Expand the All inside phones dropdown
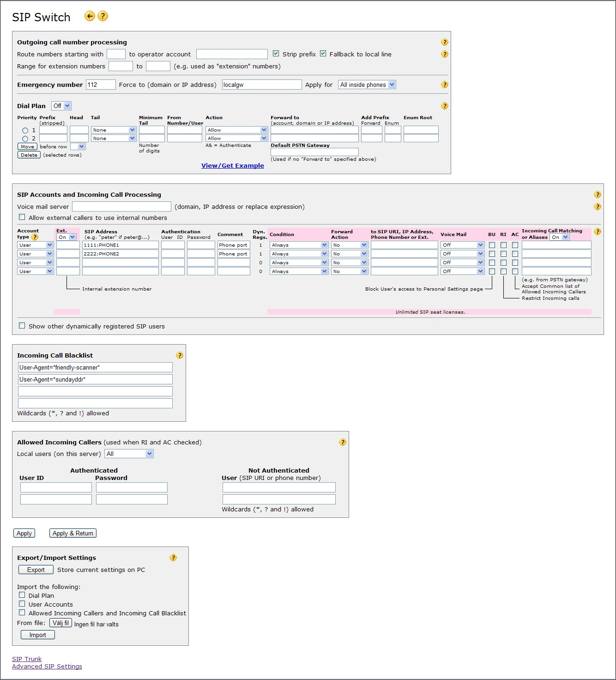616x680 pixels. (x=367, y=85)
